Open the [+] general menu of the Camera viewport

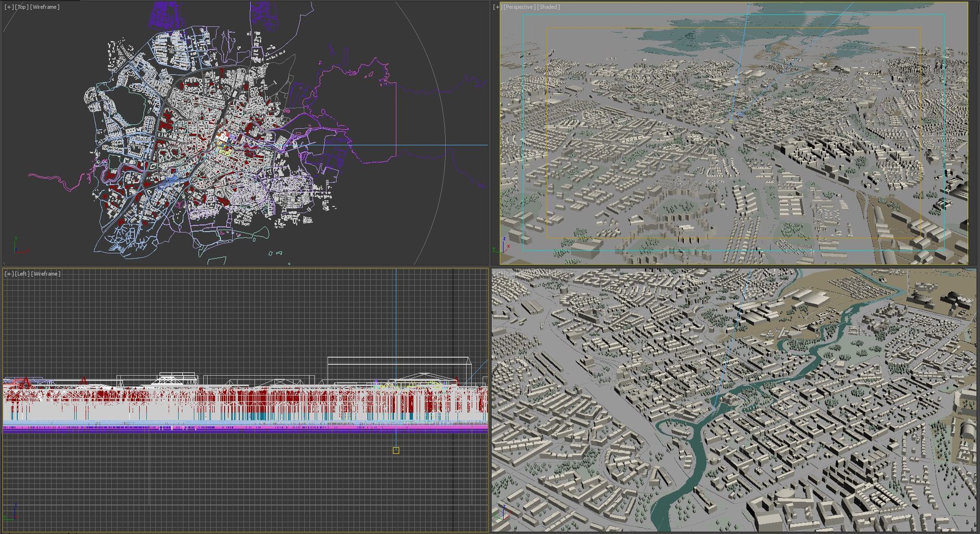point(497,274)
